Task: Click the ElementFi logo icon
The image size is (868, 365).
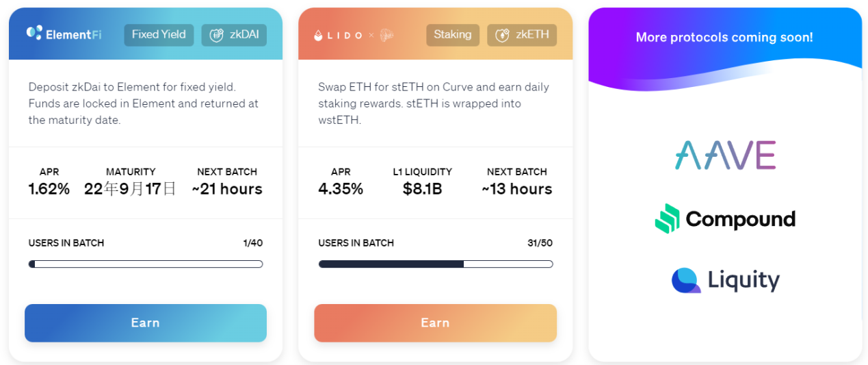Action: (34, 33)
